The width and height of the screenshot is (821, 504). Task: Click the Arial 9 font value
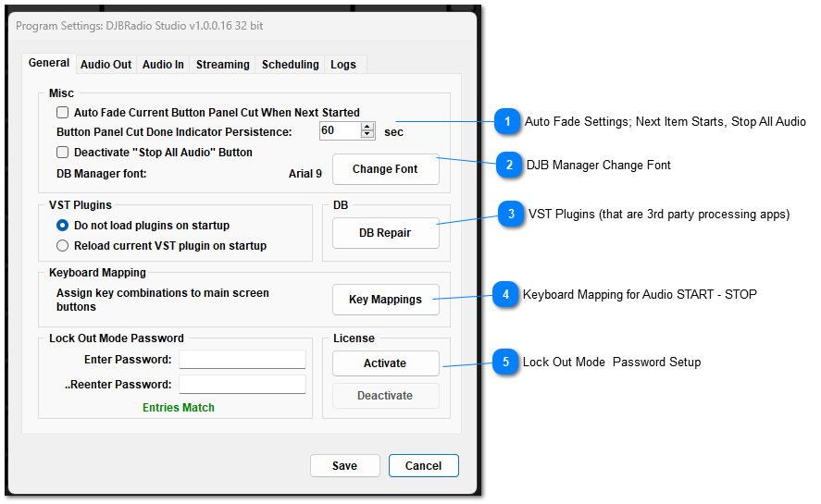[x=305, y=174]
